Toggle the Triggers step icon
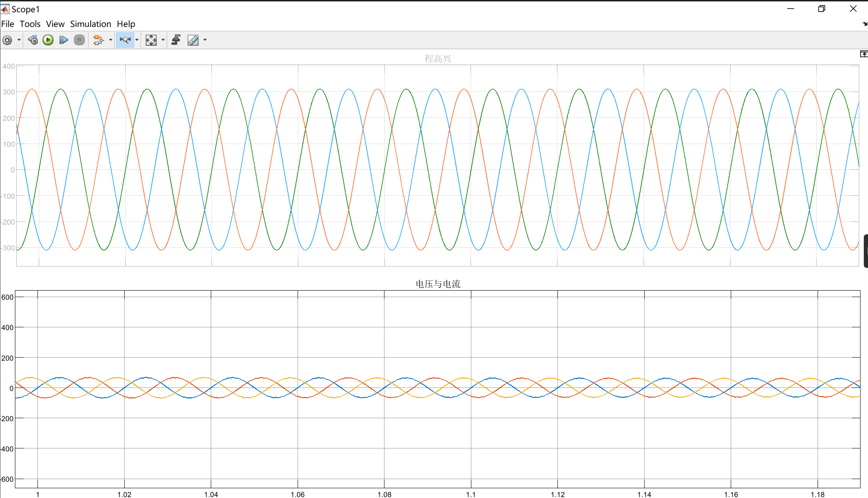868x498 pixels. point(176,40)
